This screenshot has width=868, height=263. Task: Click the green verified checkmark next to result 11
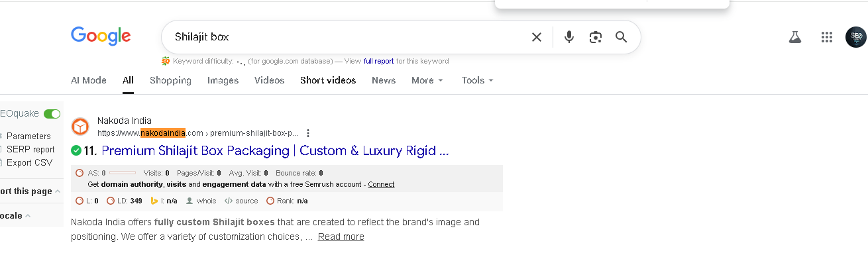point(76,150)
